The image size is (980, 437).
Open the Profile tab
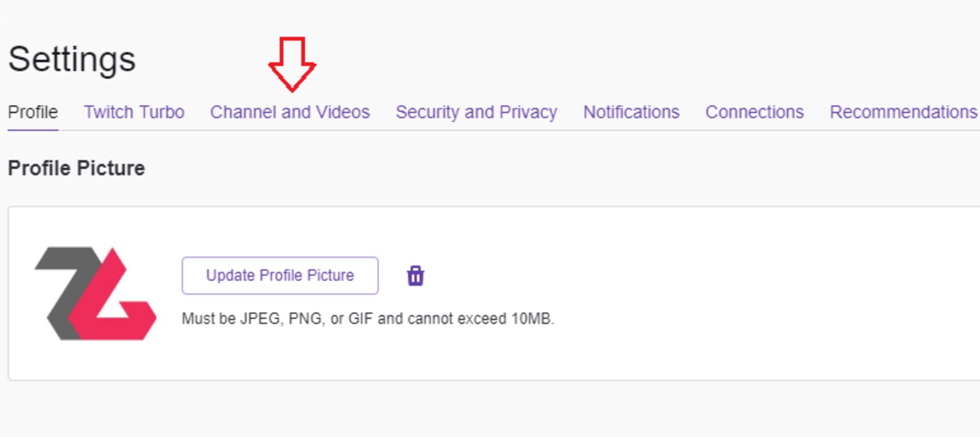[x=33, y=112]
